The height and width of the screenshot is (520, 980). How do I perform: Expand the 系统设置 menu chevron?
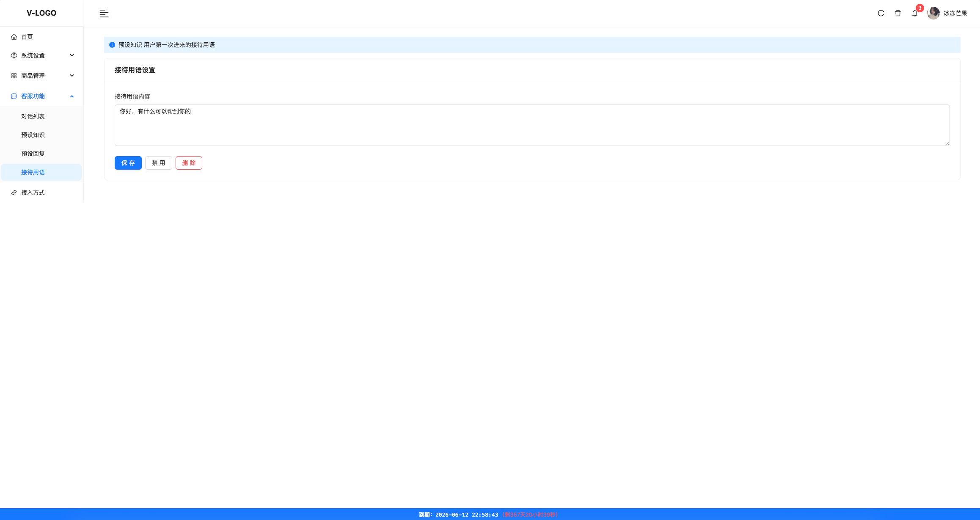(x=72, y=55)
